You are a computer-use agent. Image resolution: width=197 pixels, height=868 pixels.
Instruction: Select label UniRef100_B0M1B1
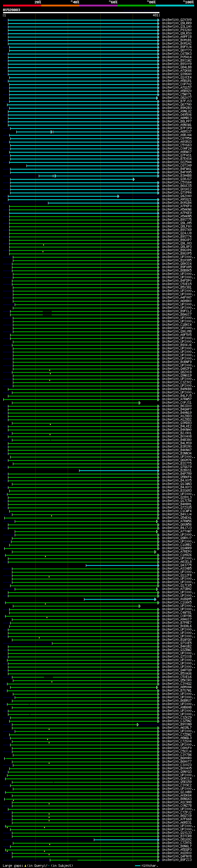pyautogui.click(x=177, y=40)
